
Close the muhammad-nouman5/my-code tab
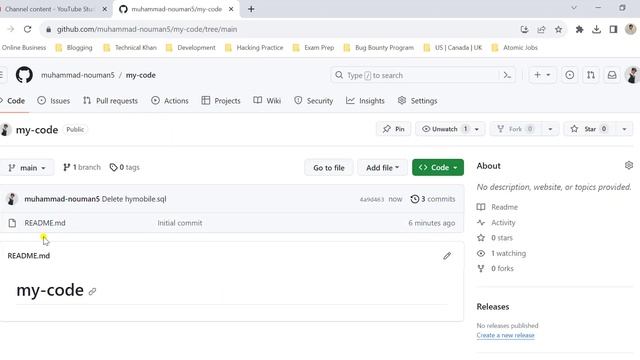click(231, 9)
